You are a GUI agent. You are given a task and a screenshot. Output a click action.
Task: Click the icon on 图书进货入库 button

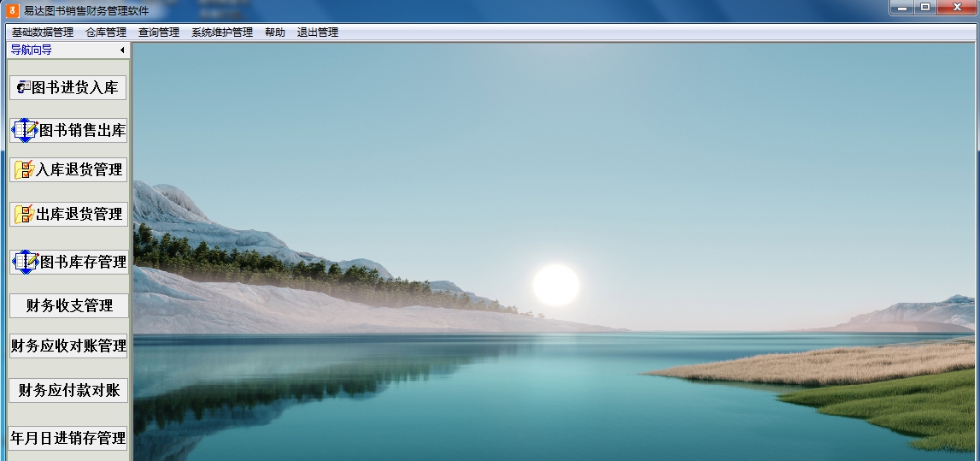point(24,87)
